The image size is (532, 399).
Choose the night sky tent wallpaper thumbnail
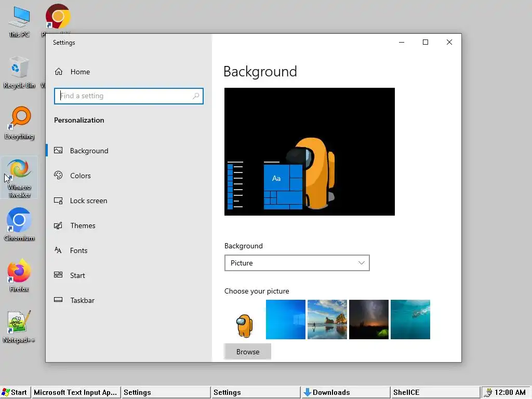point(369,320)
